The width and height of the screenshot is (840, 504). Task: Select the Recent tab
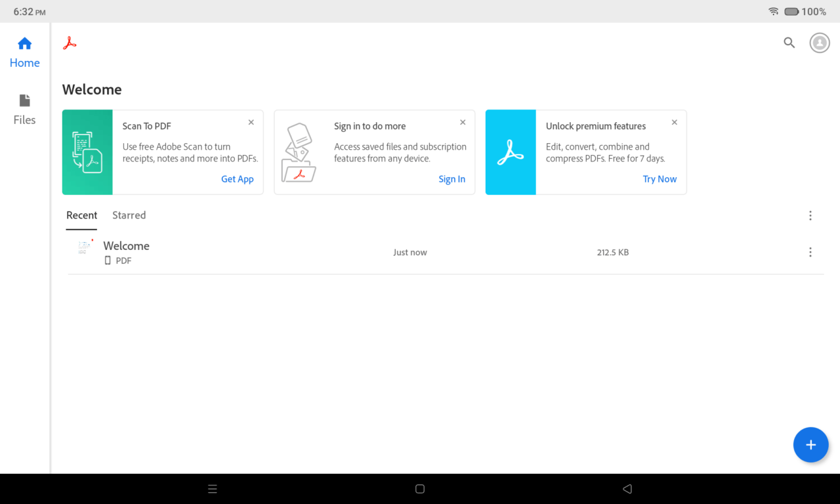[81, 215]
